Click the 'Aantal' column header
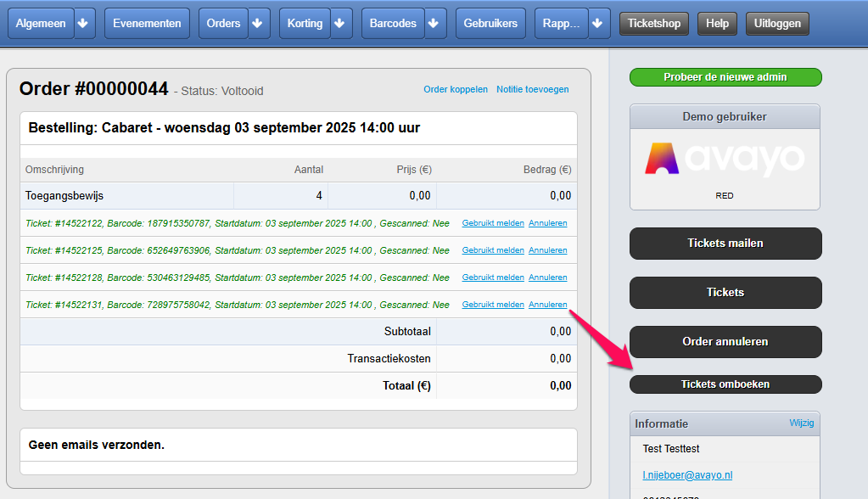This screenshot has height=499, width=868. [308, 170]
